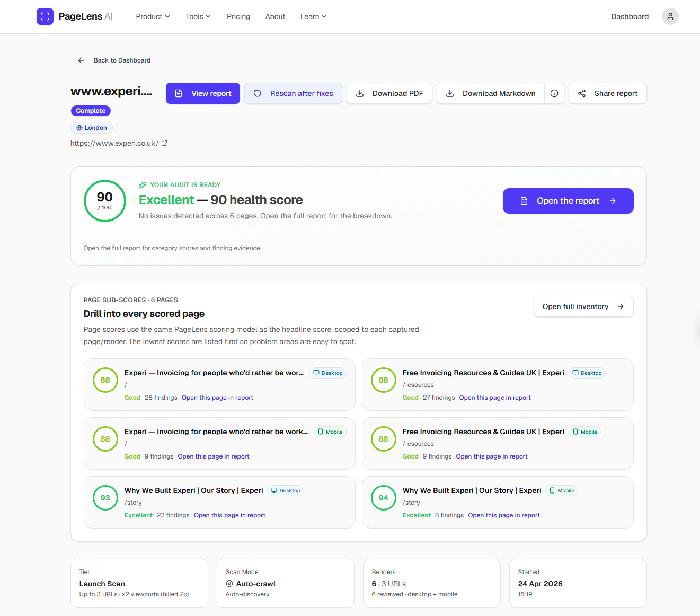Click the '27 findings' text on the Resources card
Screen dimensions: 700x616
tap(439, 398)
